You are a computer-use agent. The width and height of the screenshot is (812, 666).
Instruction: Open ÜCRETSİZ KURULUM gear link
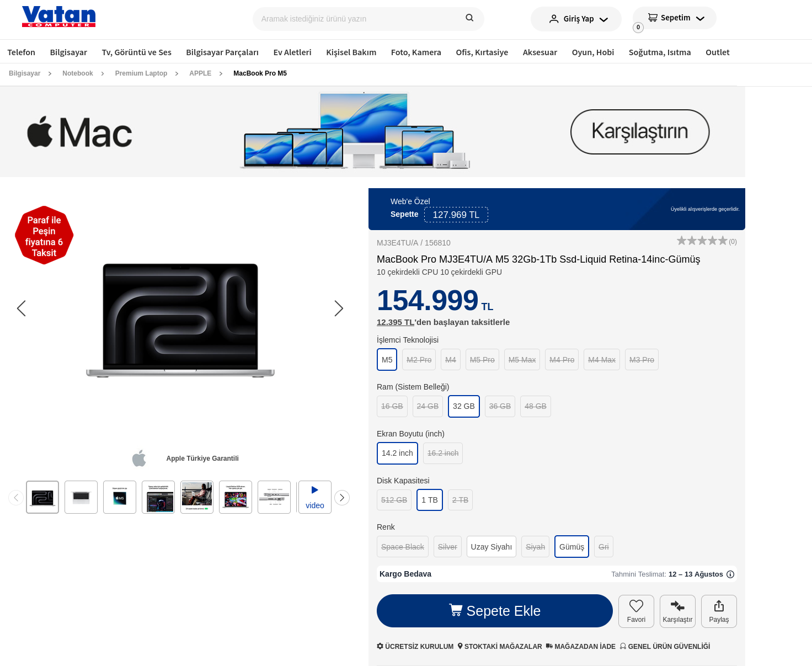(415, 646)
